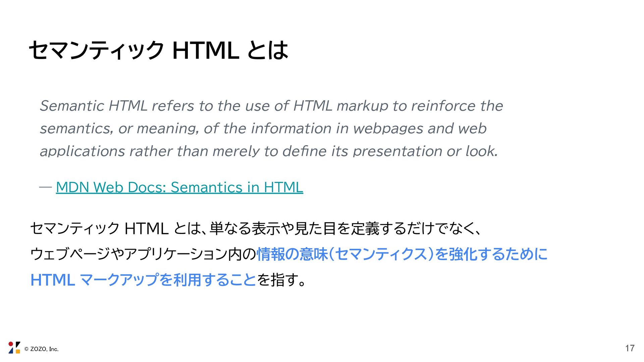Click the quote line beginning "applications rather than"
Image resolution: width=644 pixels, height=362 pixels.
point(268,151)
